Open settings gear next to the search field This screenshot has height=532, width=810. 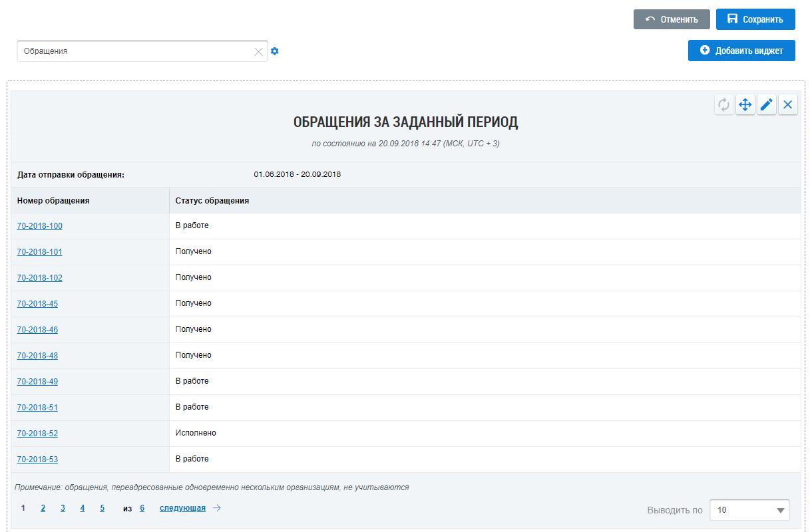tap(275, 51)
